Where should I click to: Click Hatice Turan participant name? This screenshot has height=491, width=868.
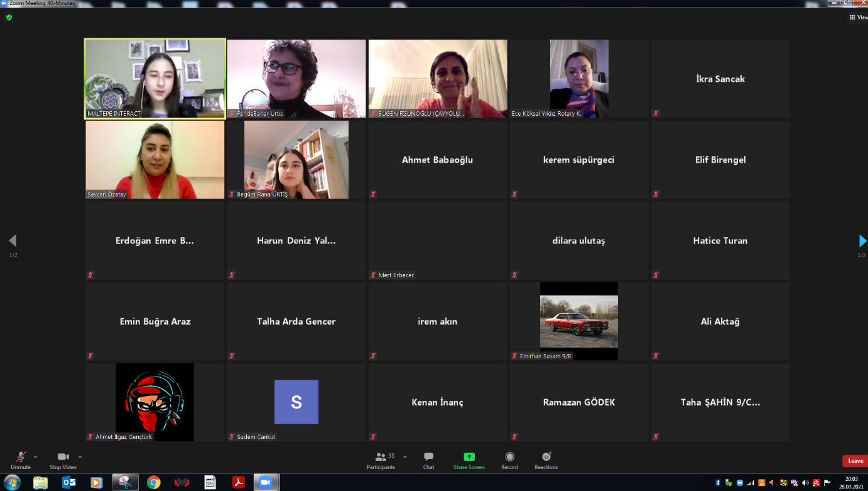(720, 241)
